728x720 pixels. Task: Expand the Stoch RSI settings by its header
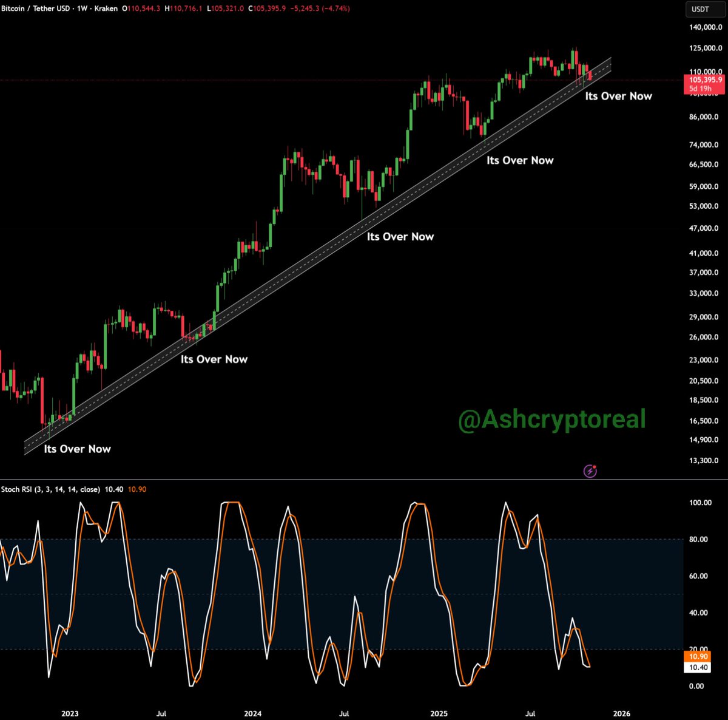coord(52,489)
